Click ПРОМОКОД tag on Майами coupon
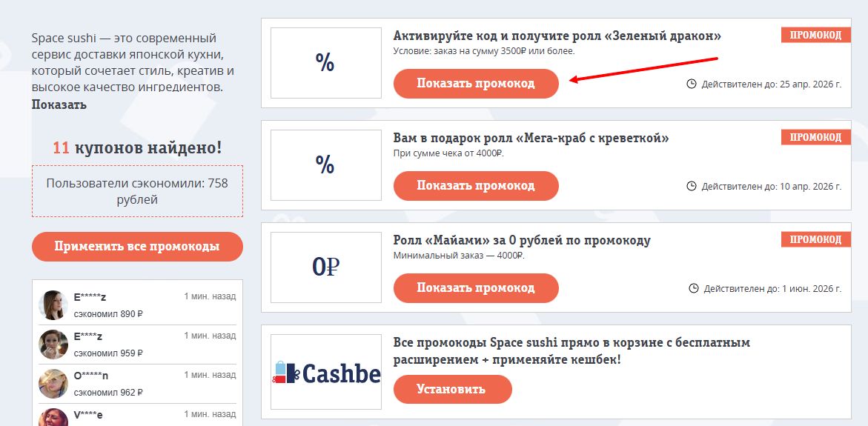 click(816, 239)
